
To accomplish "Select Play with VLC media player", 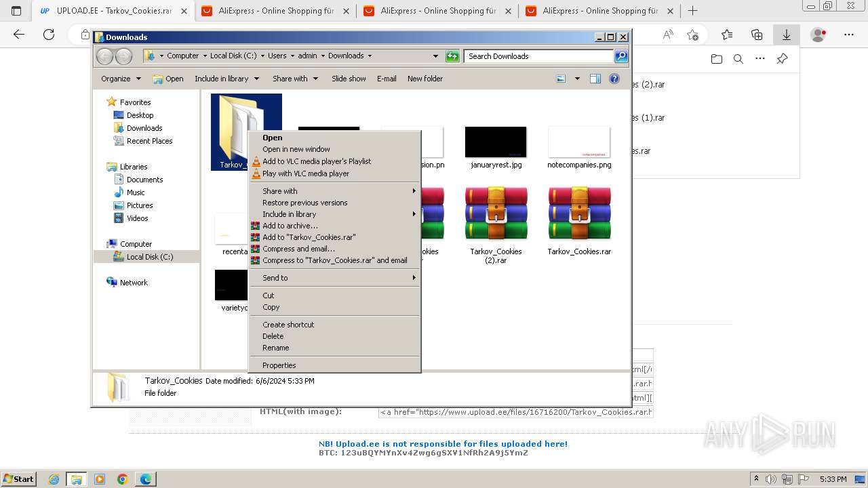I will (335, 174).
